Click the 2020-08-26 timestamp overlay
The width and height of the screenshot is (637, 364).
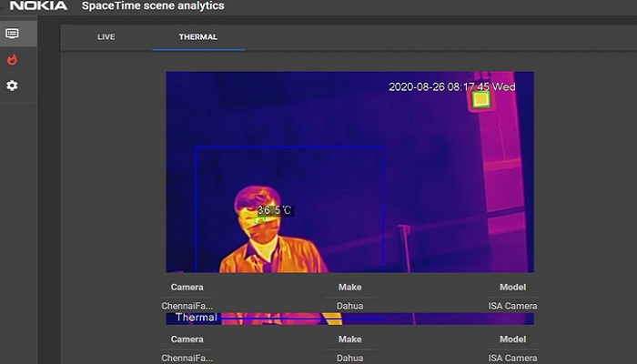tap(452, 86)
